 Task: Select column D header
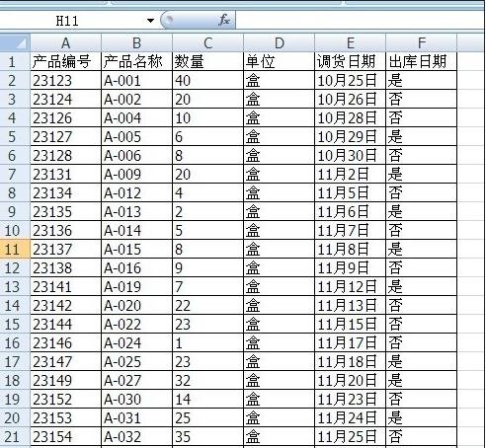(280, 43)
